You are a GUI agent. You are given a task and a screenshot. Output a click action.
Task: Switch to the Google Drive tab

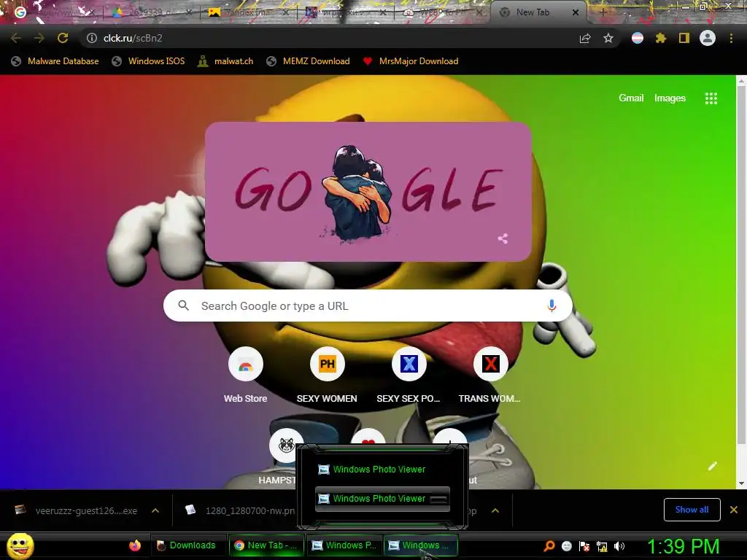(x=151, y=12)
